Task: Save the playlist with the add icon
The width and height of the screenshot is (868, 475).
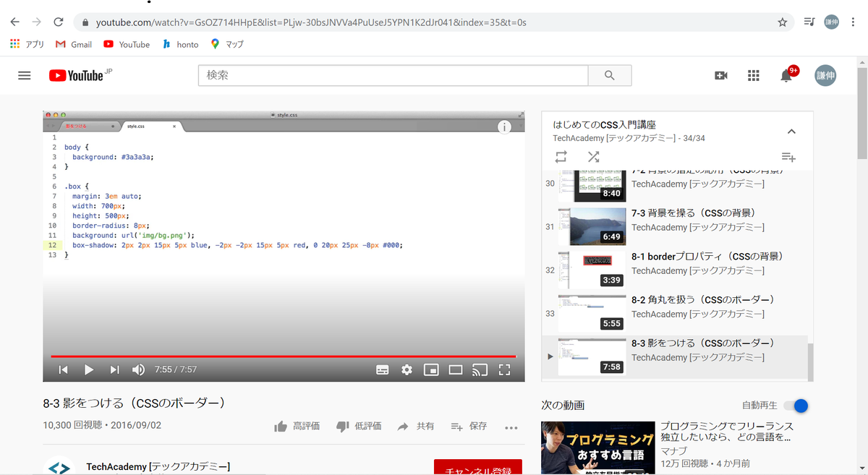Action: coord(788,157)
